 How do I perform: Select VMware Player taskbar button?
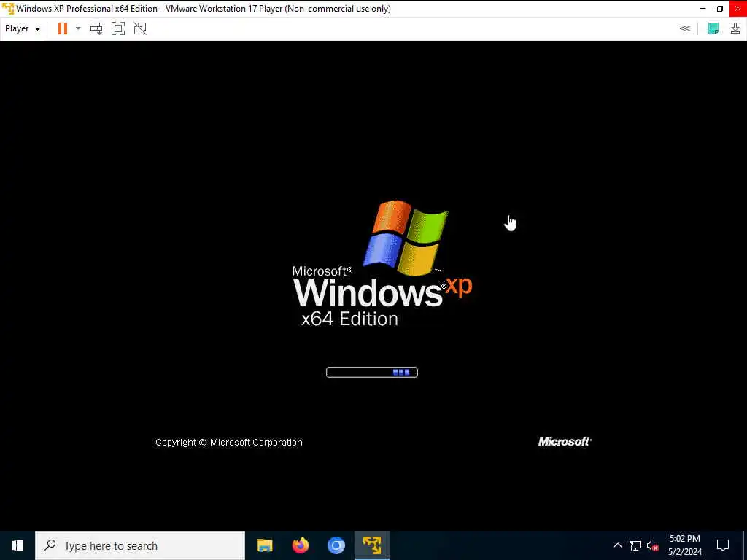[372, 545]
